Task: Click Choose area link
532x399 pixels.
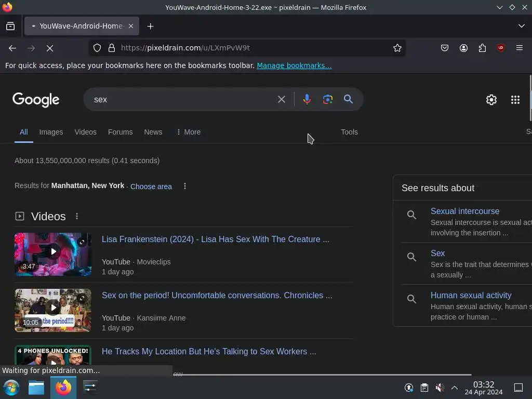Action: click(151, 187)
